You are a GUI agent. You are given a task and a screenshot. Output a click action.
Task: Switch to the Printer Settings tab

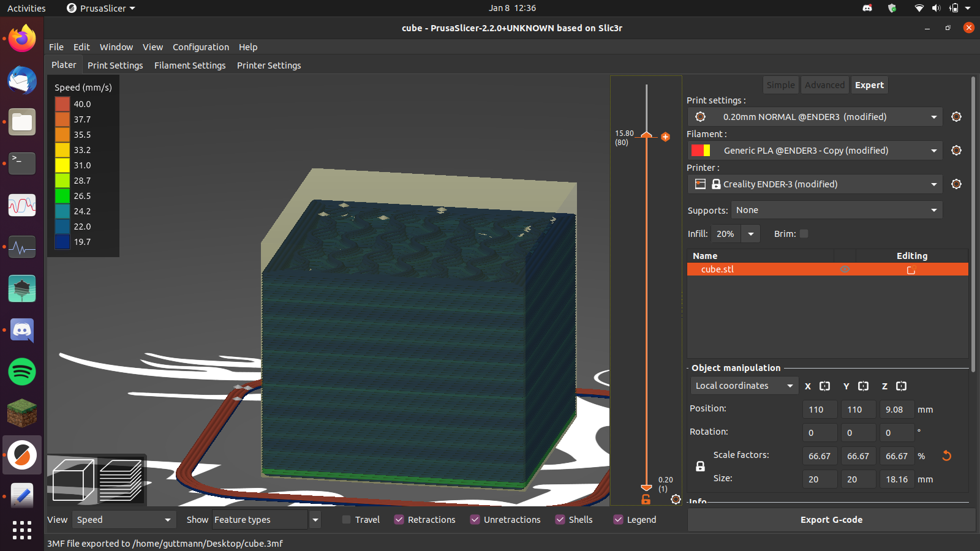(269, 66)
